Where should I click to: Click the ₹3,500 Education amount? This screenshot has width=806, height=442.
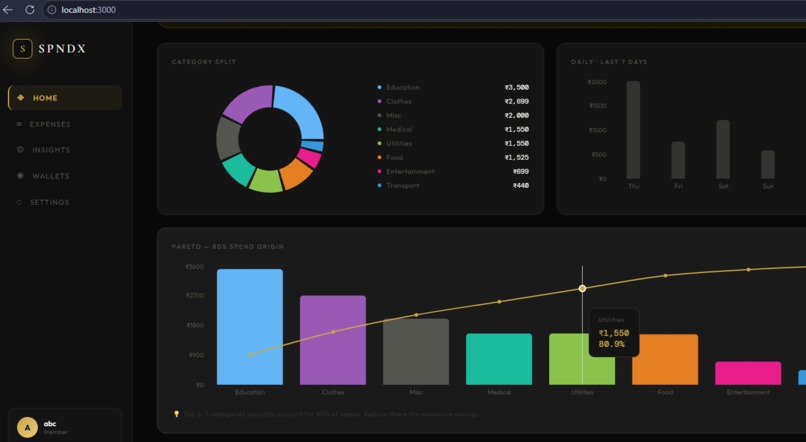coord(517,87)
